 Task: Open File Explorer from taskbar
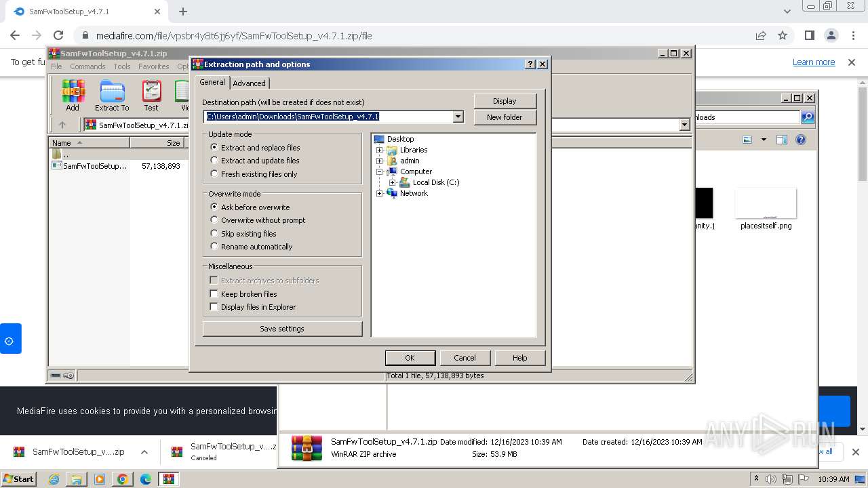[77, 479]
